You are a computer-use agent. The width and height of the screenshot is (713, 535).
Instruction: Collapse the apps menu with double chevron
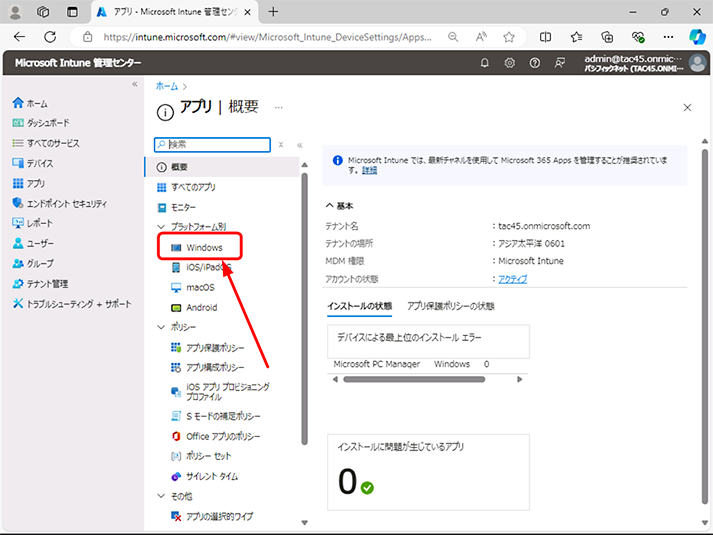300,145
